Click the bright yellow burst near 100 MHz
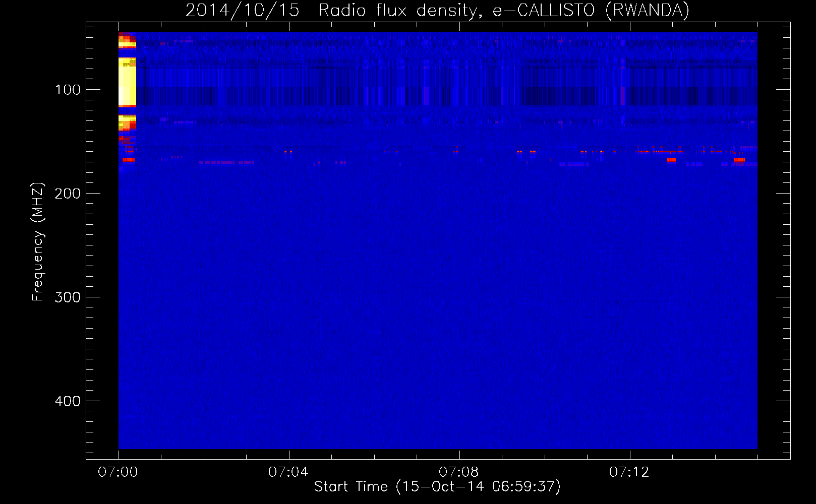 pyautogui.click(x=127, y=82)
